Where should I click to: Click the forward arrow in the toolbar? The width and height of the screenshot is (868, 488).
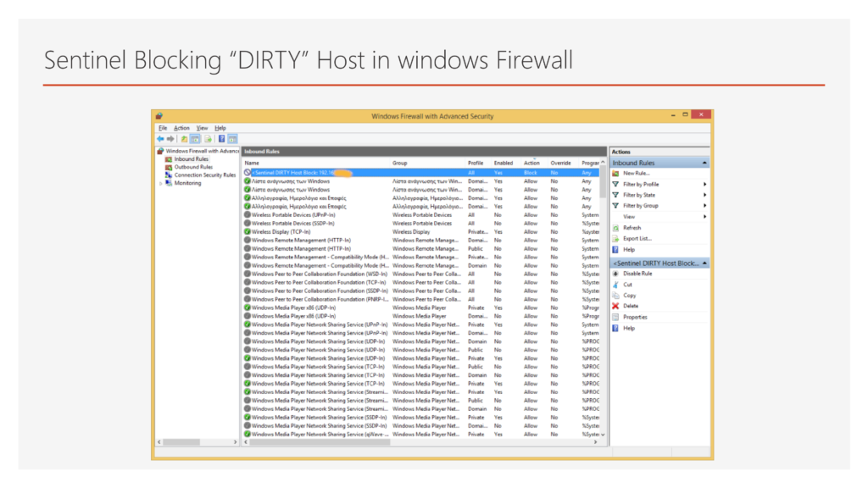pos(170,138)
